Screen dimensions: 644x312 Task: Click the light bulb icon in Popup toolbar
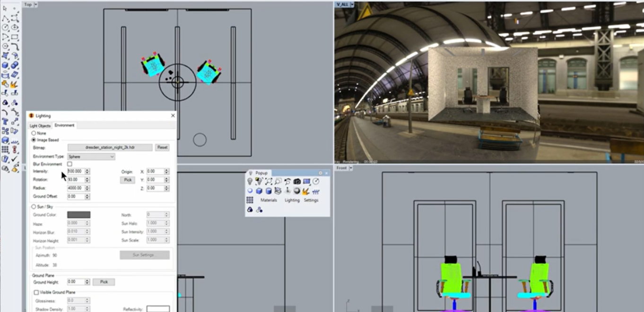pyautogui.click(x=250, y=182)
